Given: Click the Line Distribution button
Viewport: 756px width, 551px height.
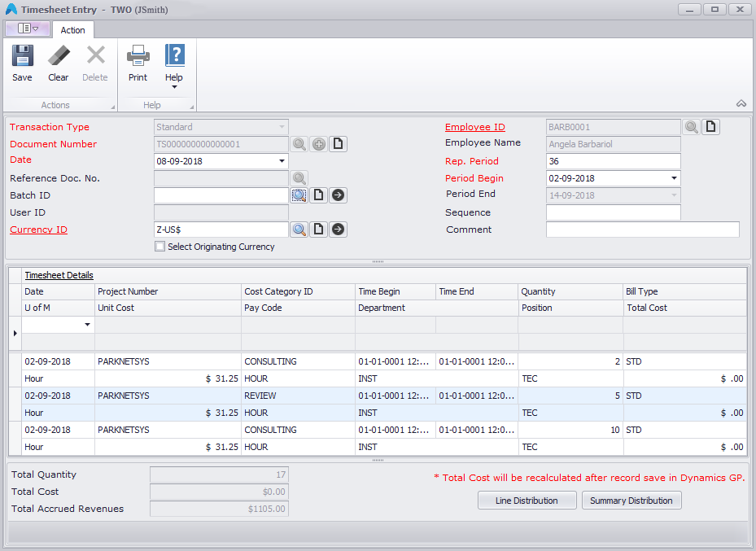Looking at the screenshot, I should pos(527,501).
